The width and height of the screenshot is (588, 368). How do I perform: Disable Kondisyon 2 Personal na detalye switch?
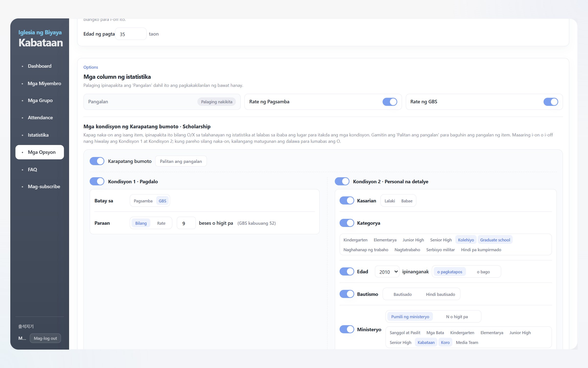point(342,182)
